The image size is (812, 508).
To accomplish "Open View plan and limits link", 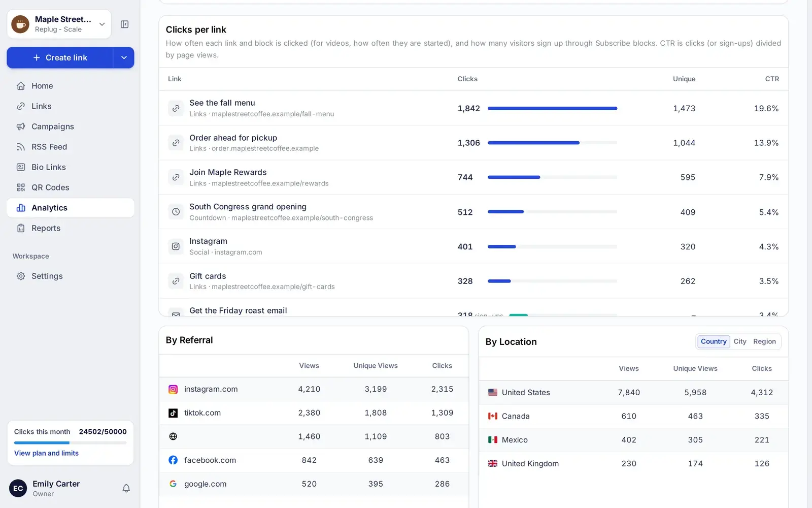I will click(x=46, y=453).
